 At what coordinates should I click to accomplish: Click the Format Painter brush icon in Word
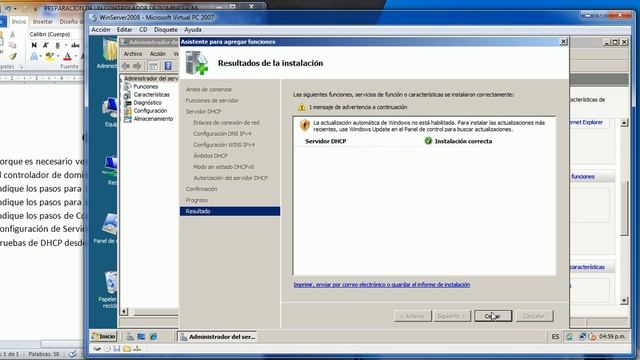pos(13,56)
